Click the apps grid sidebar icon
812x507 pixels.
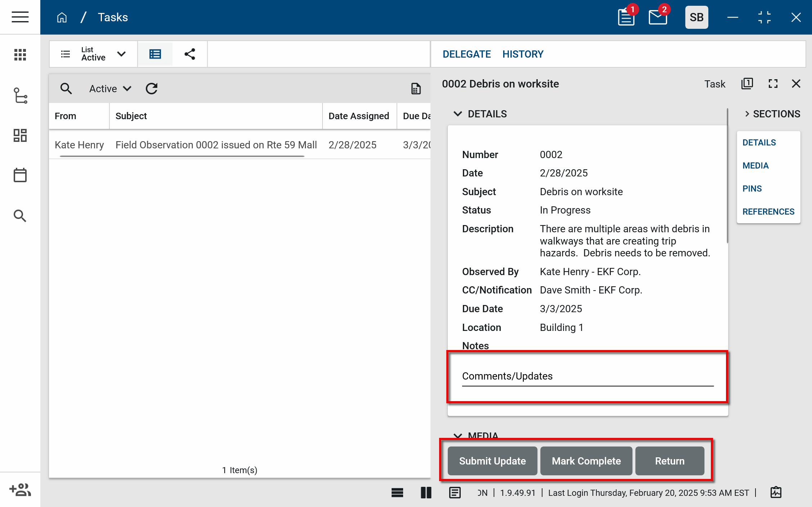[20, 55]
